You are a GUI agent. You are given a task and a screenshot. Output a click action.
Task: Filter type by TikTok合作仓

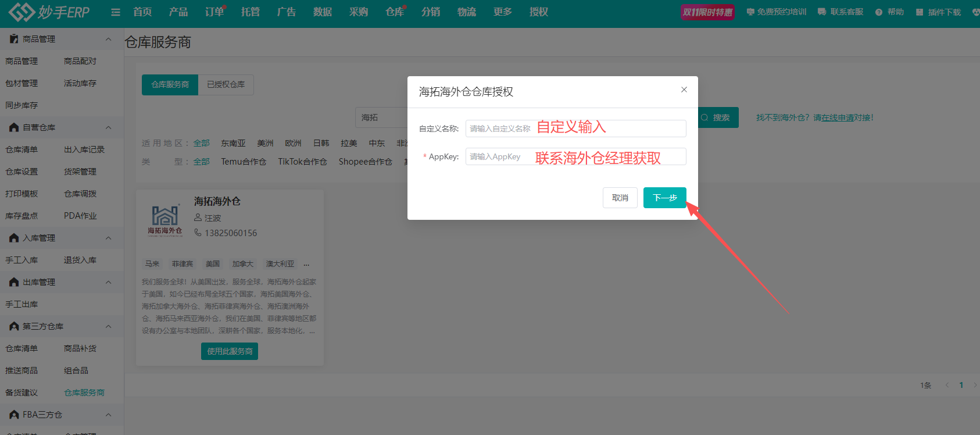[302, 162]
